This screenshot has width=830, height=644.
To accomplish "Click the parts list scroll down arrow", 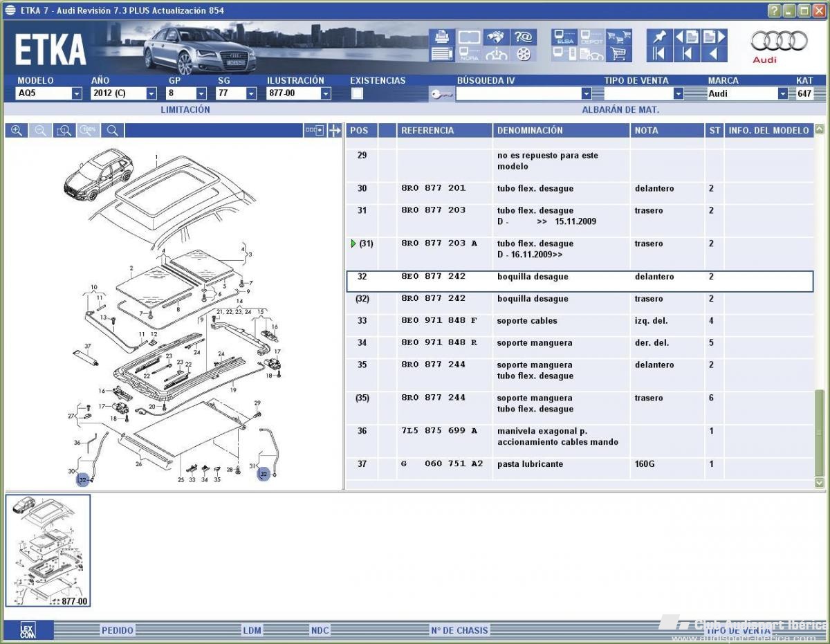I will point(820,482).
